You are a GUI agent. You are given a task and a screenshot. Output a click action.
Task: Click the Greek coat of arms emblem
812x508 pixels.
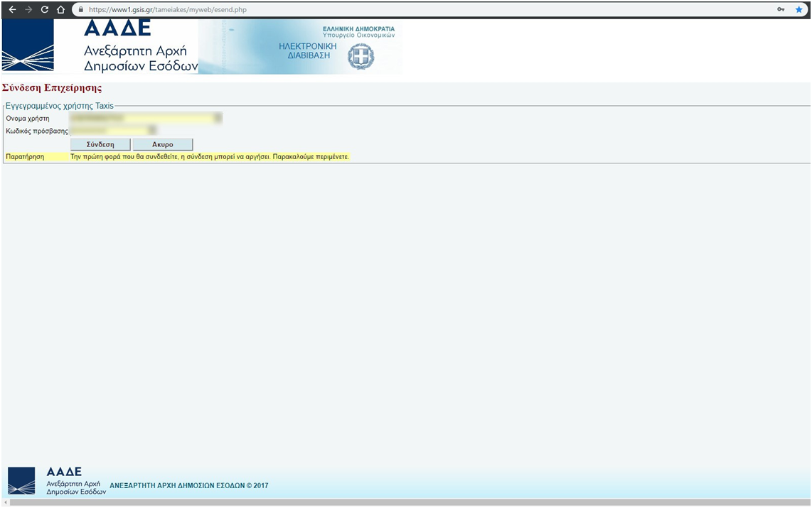click(x=360, y=56)
